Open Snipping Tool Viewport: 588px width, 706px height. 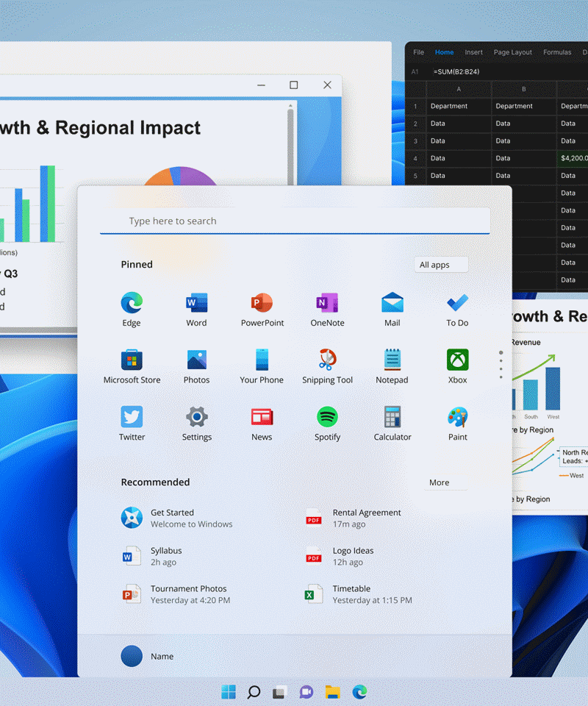pyautogui.click(x=327, y=366)
